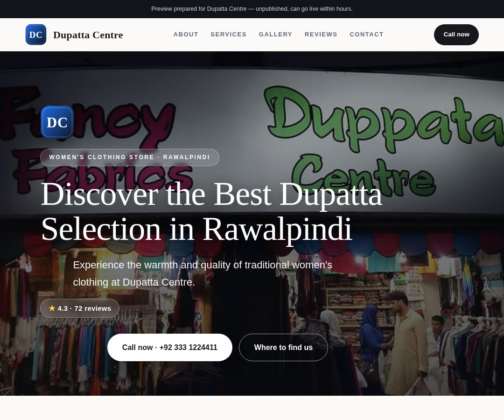Click the preview banner text at the top
This screenshot has width=504, height=420.
click(x=252, y=9)
